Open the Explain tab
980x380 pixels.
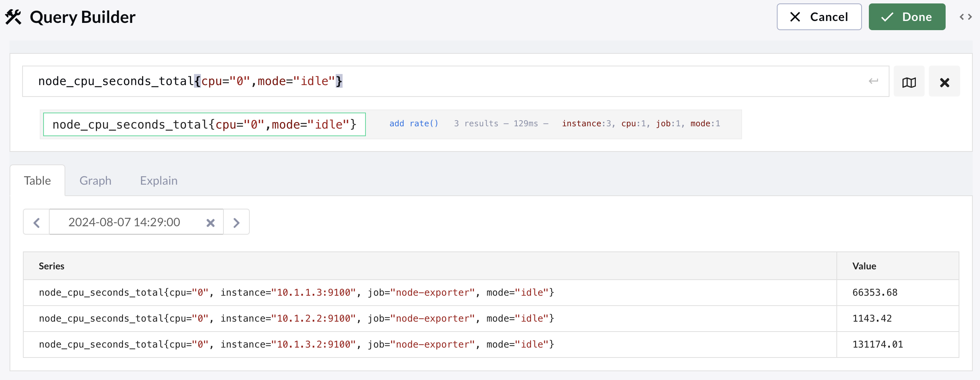[x=158, y=180]
